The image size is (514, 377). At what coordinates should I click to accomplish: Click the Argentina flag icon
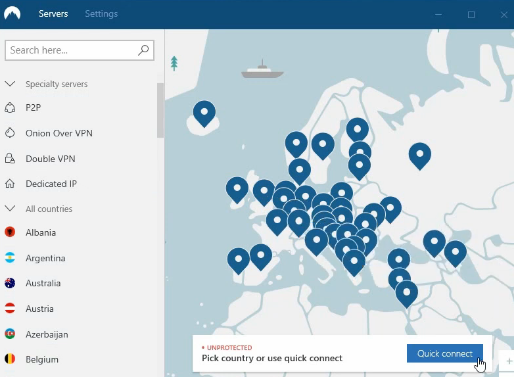click(10, 258)
